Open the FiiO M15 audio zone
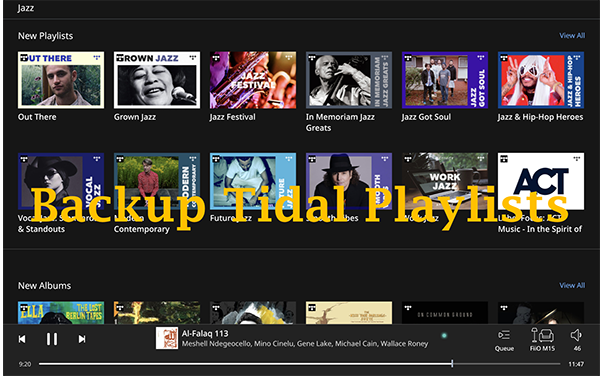This screenshot has height=376, width=600. (x=542, y=340)
